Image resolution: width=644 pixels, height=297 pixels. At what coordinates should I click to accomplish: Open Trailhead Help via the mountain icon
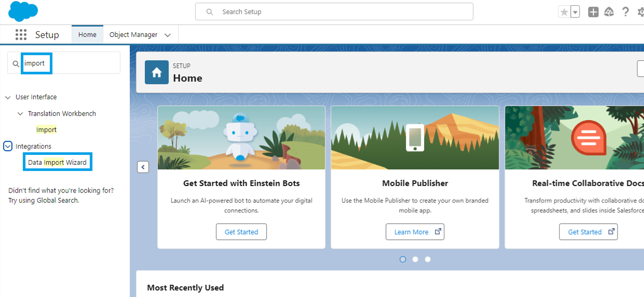610,11
